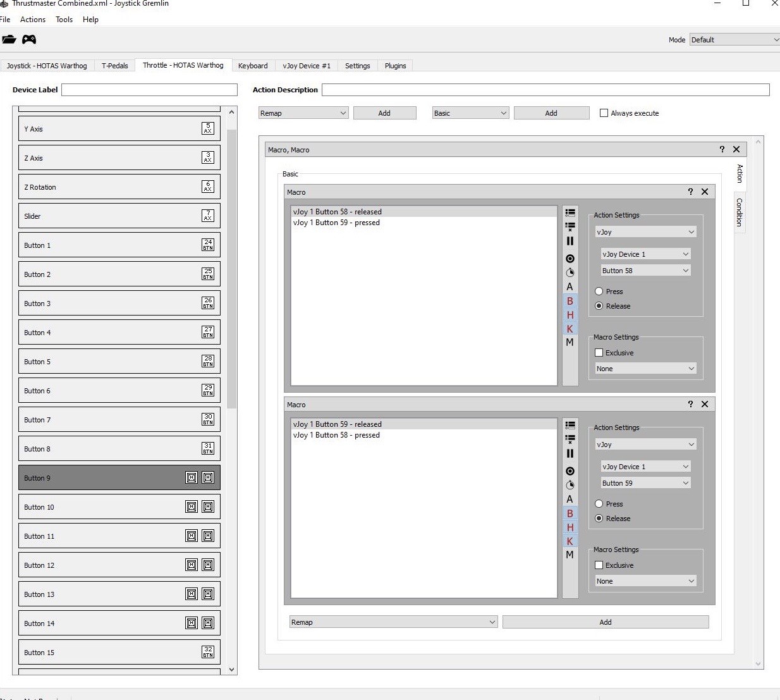This screenshot has height=700, width=780.
Task: Click the record icon in first macro
Action: pyautogui.click(x=570, y=259)
